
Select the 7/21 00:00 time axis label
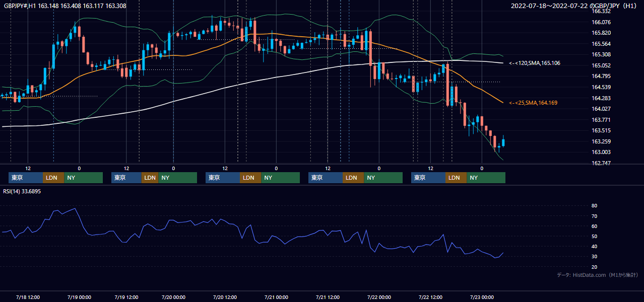[x=276, y=297]
